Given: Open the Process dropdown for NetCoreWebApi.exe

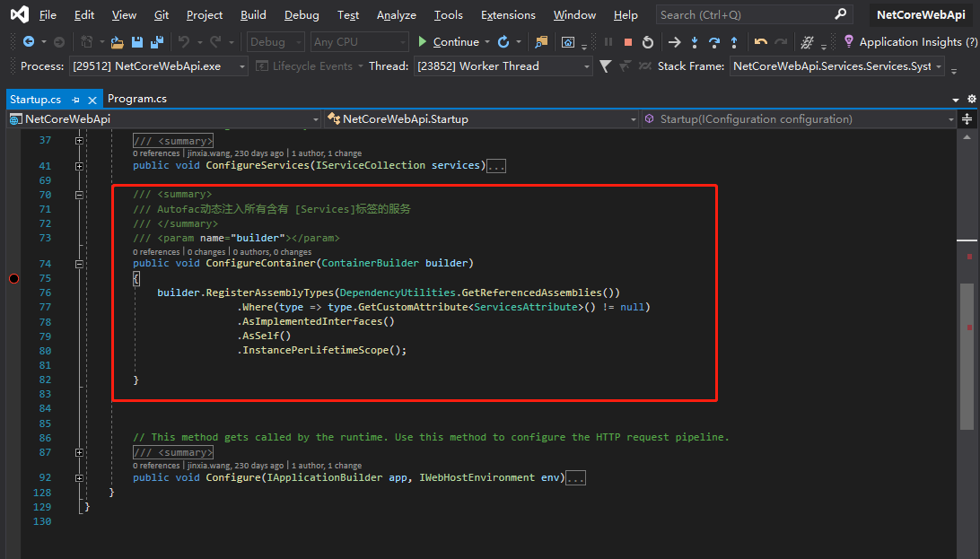Looking at the screenshot, I should click(x=241, y=66).
